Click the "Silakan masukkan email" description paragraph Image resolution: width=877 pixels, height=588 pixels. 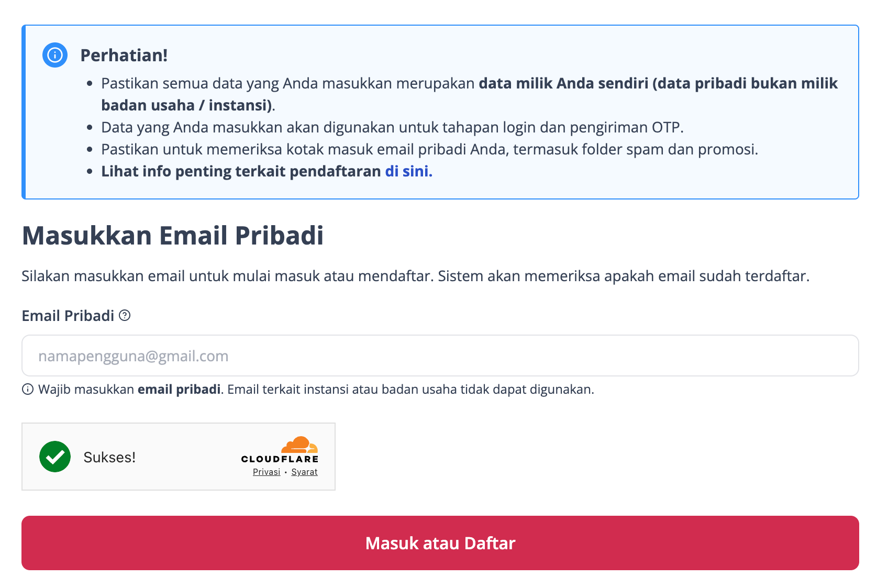tap(416, 276)
